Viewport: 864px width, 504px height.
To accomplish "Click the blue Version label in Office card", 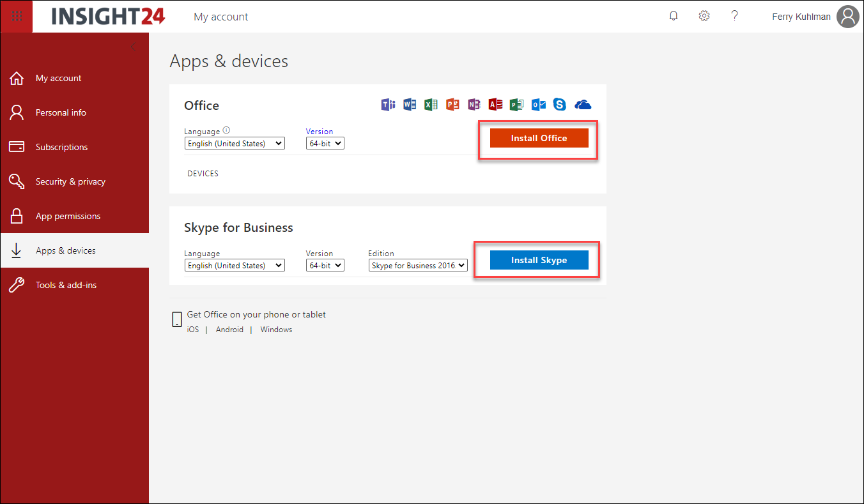I will (320, 132).
